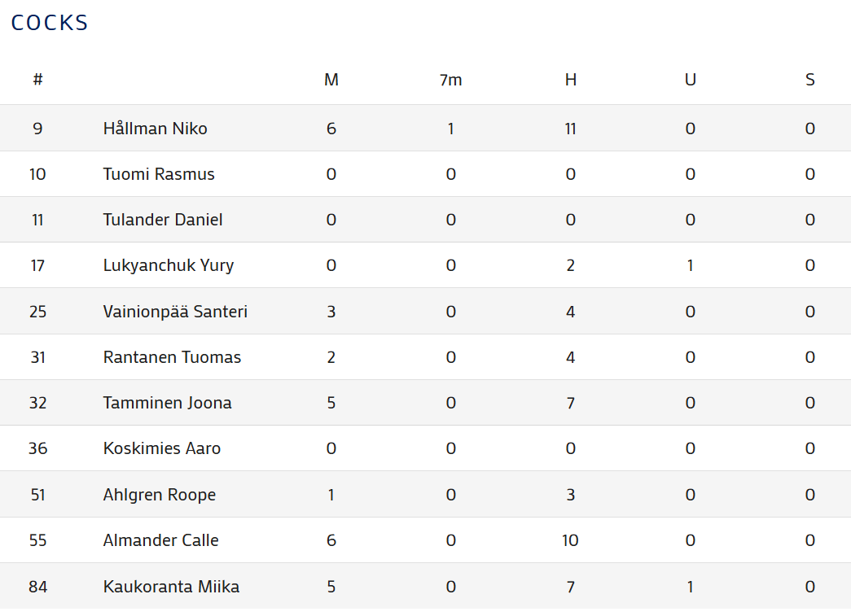Click the M column header
The image size is (851, 616).
[x=331, y=80]
